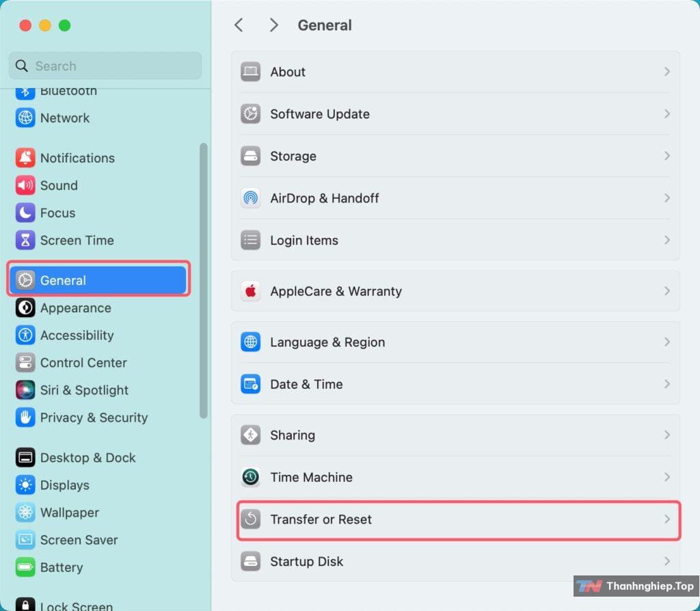Click the General gear icon in sidebar
Image resolution: width=700 pixels, height=611 pixels.
coord(25,280)
